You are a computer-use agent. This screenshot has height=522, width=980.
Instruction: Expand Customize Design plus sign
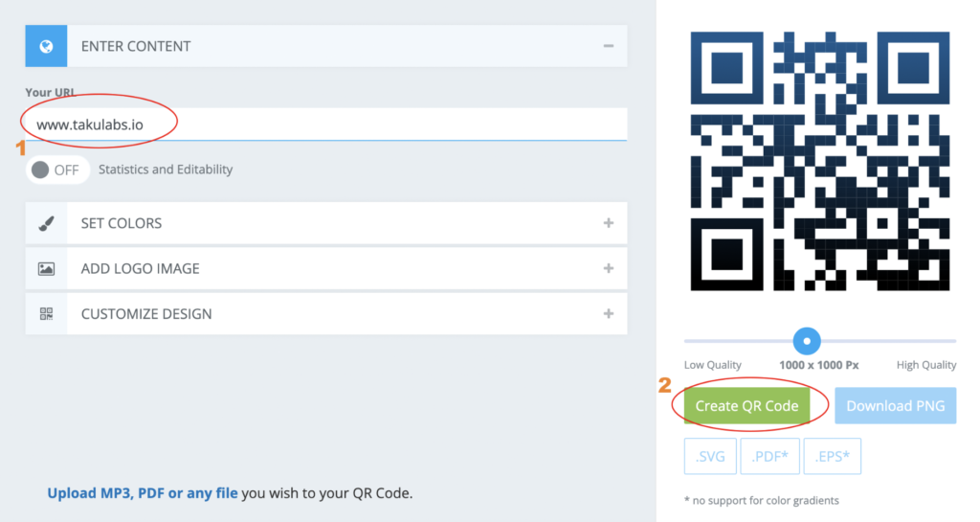click(x=608, y=314)
